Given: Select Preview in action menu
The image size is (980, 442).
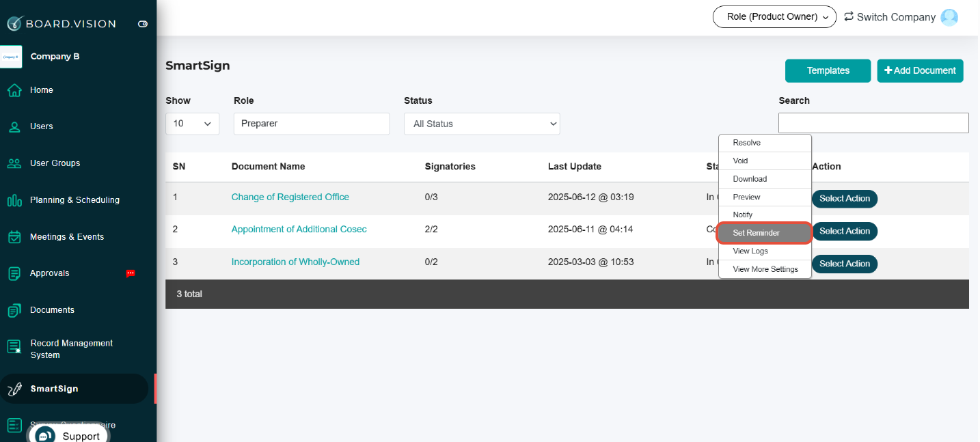Looking at the screenshot, I should [x=765, y=197].
